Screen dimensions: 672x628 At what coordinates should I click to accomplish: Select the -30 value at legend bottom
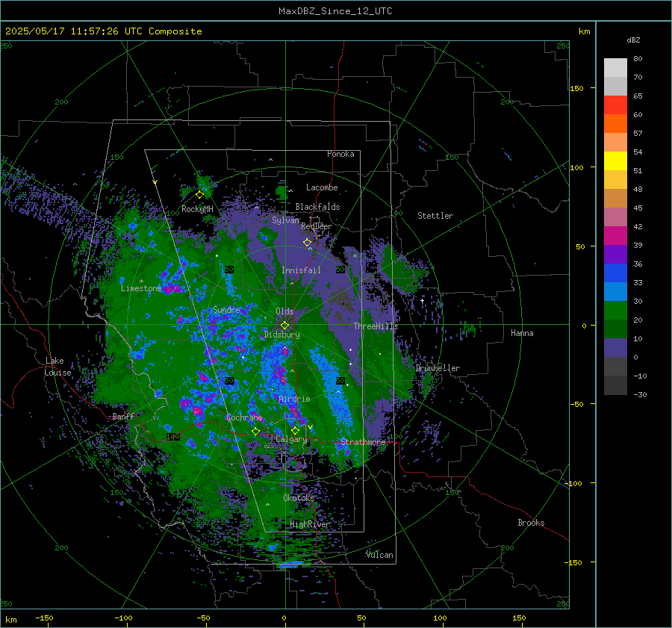click(x=640, y=394)
